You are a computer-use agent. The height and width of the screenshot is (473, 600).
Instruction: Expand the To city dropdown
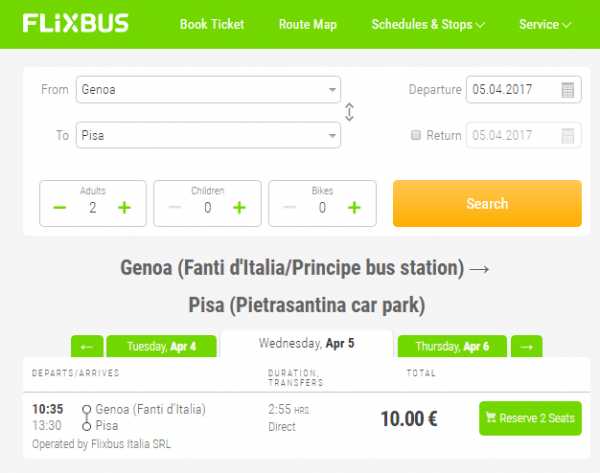(332, 135)
